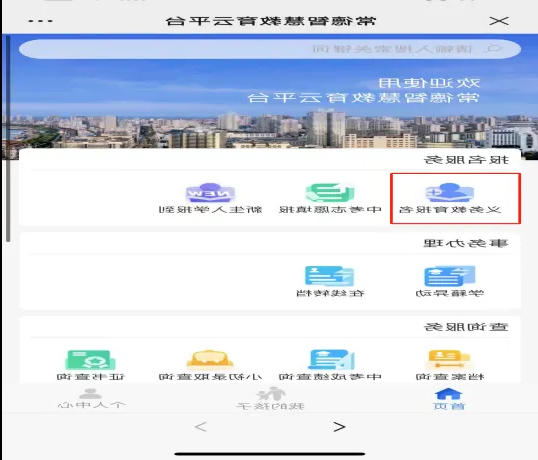Click the browser forward arrow
The width and height of the screenshot is (538, 460).
(x=339, y=427)
